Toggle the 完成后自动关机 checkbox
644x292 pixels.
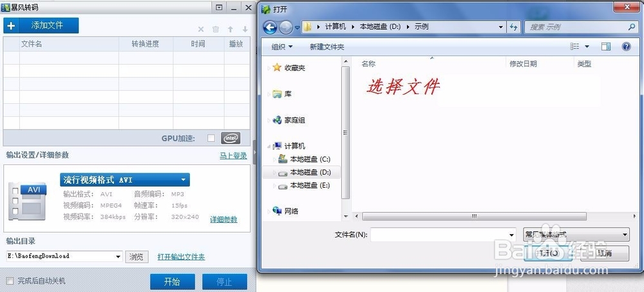(10, 281)
